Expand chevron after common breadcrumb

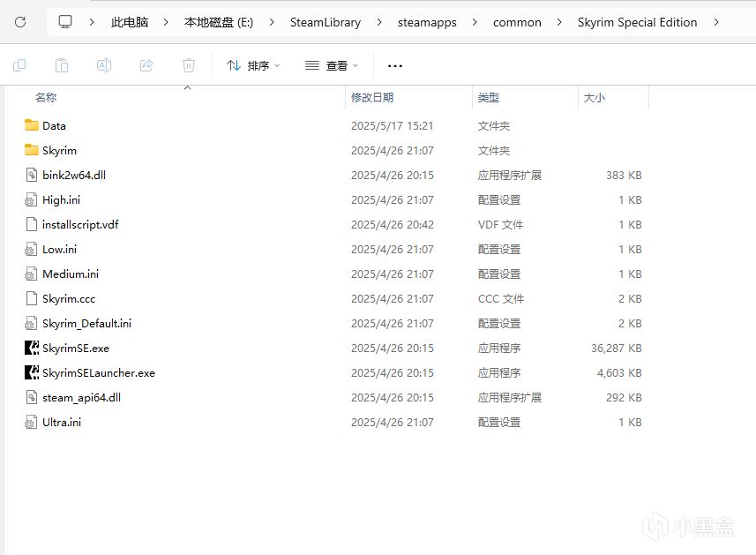click(558, 22)
